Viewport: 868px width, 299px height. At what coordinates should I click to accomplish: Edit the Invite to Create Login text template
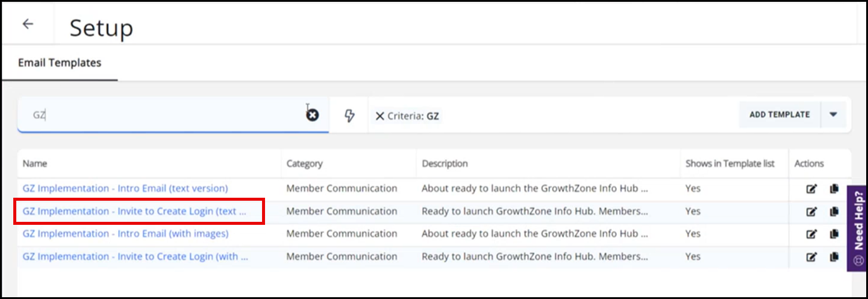click(x=811, y=212)
